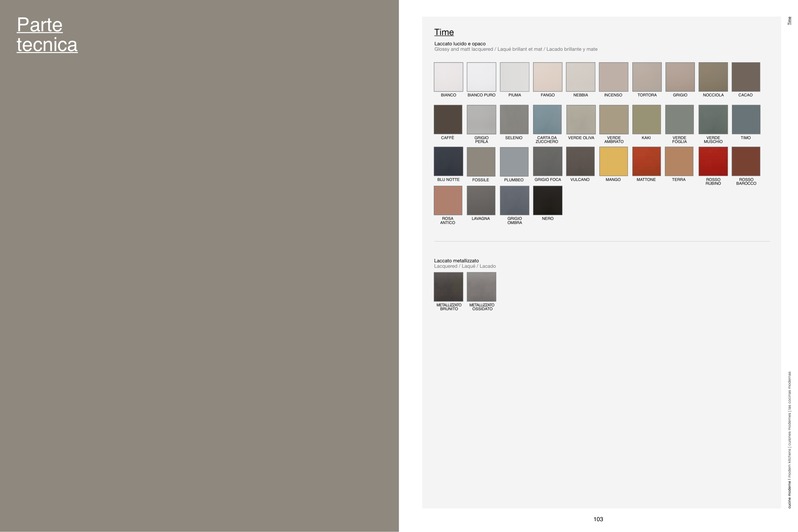Select the Mattone orange-red swatch
Viewport: 798px width, 532px height.
646,161
